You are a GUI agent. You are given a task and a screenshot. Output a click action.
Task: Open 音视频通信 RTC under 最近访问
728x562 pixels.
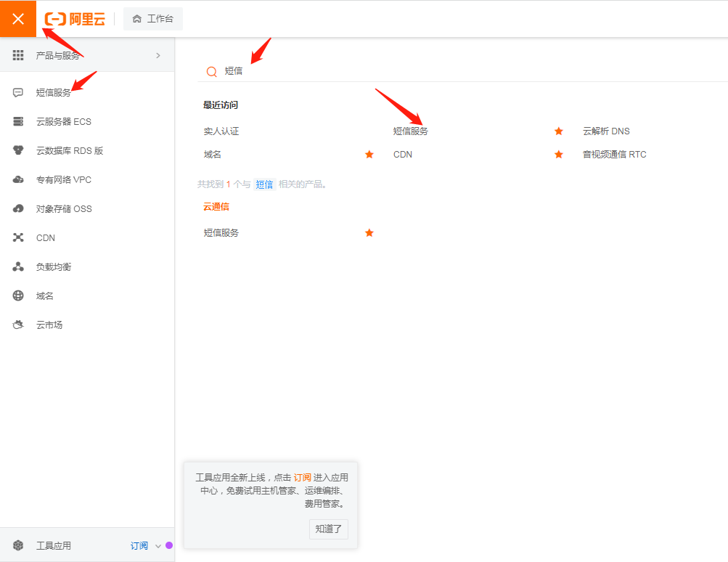(614, 154)
